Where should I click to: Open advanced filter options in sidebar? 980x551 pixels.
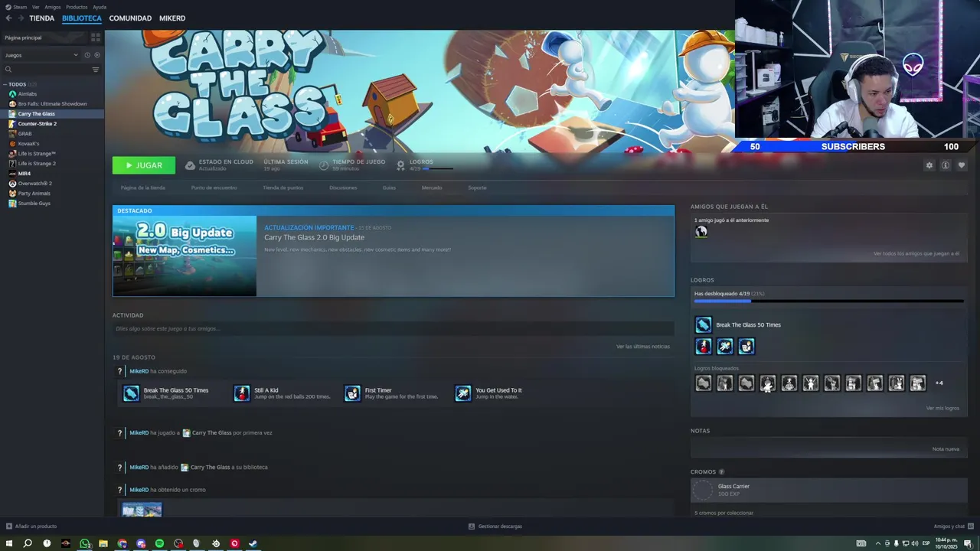[96, 70]
